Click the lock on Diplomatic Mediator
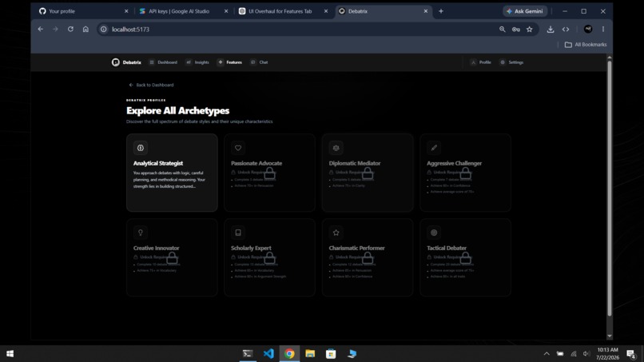This screenshot has width=644, height=362. tap(368, 173)
